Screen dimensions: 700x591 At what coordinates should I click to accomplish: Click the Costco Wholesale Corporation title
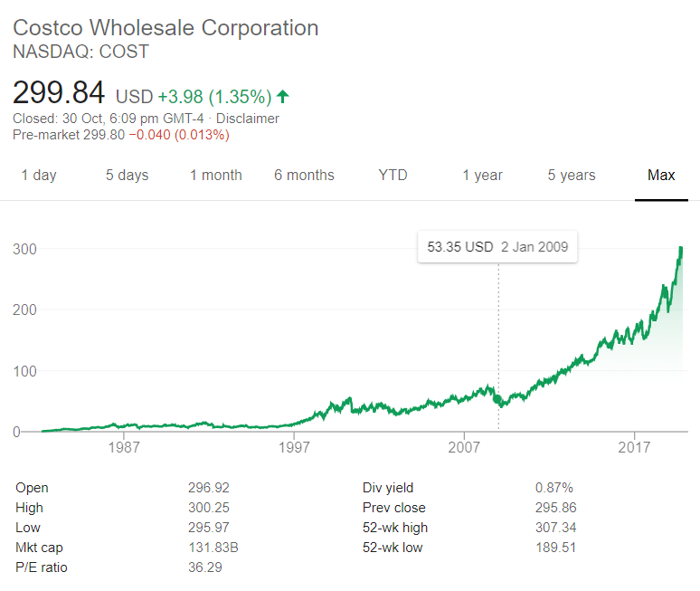(166, 28)
